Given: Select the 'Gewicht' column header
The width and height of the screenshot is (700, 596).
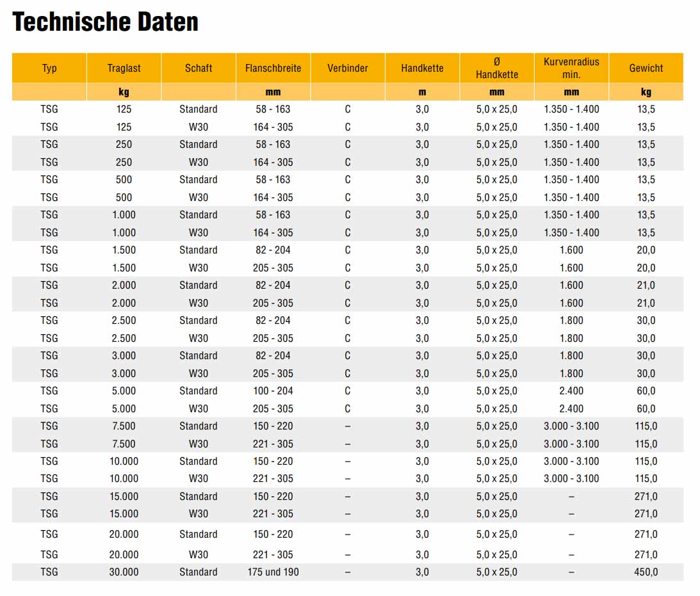Looking at the screenshot, I should (x=646, y=68).
